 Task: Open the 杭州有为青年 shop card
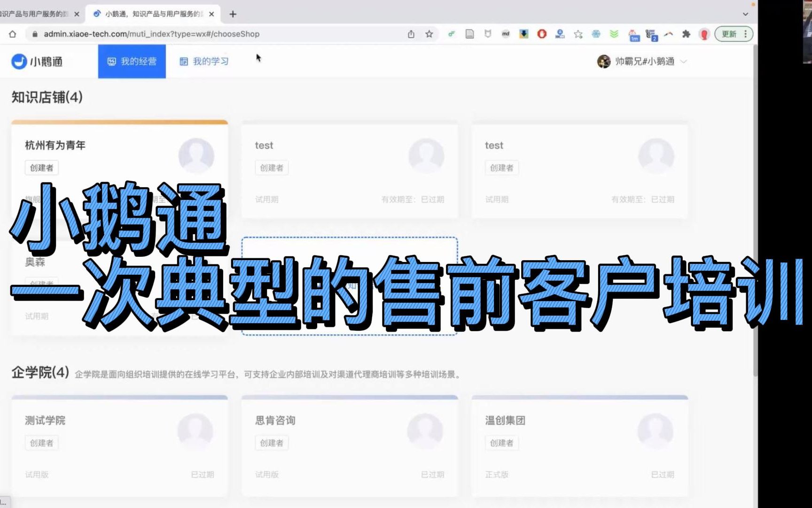(119, 169)
